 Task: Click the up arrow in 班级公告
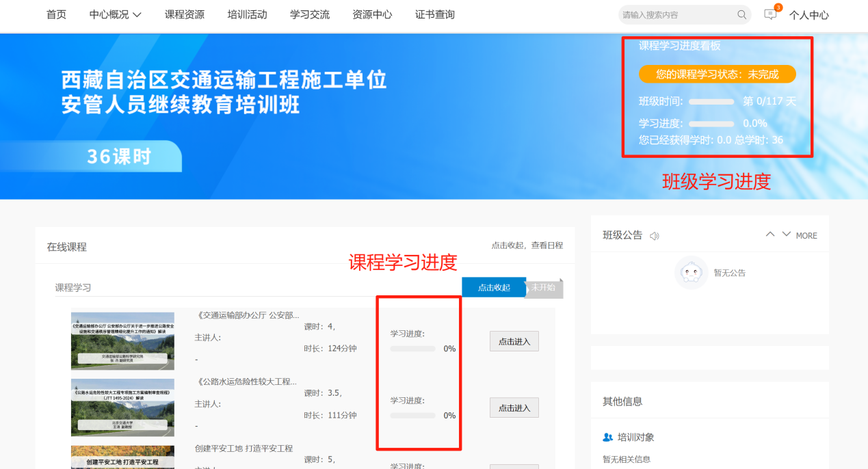click(770, 234)
